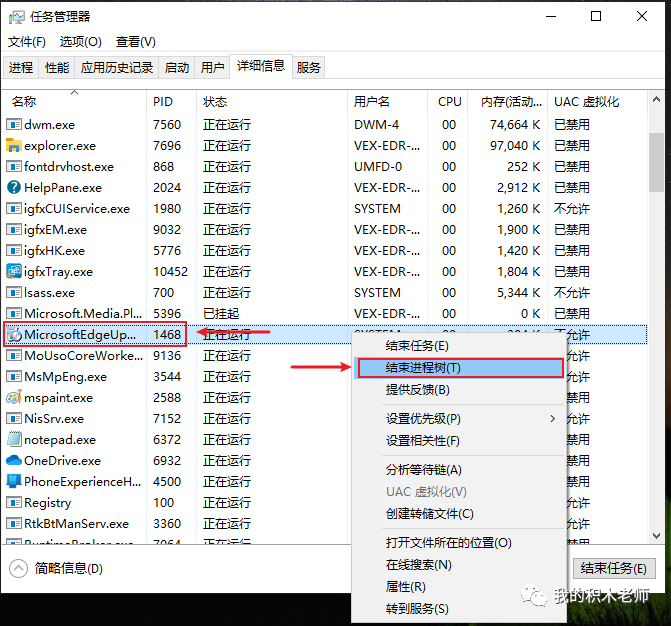Screen dimensions: 671x626
Task: Choose 分析等待链(A) from the context menu
Action: click(459, 470)
